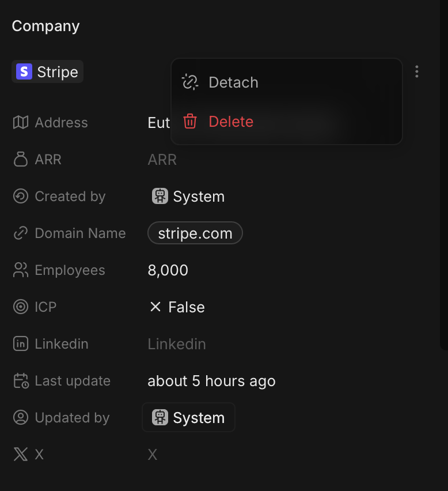448x491 pixels.
Task: Click the Domain Name link icon
Action: (21, 233)
